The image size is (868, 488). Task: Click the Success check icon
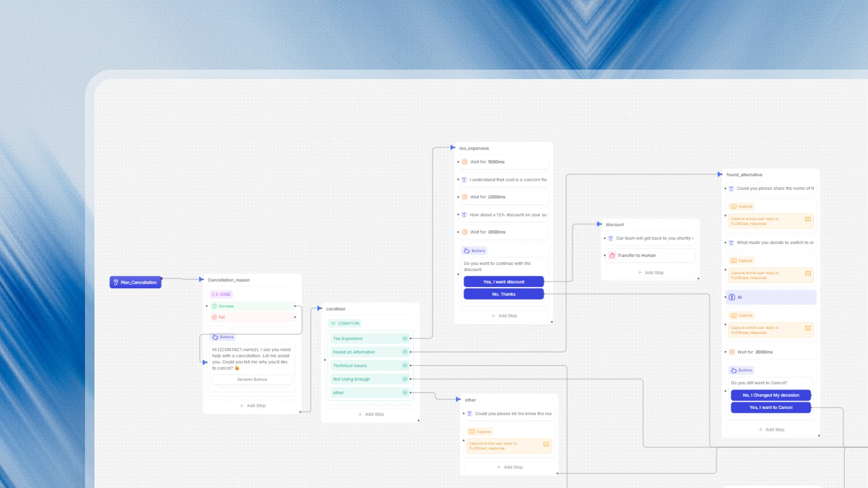(x=214, y=306)
